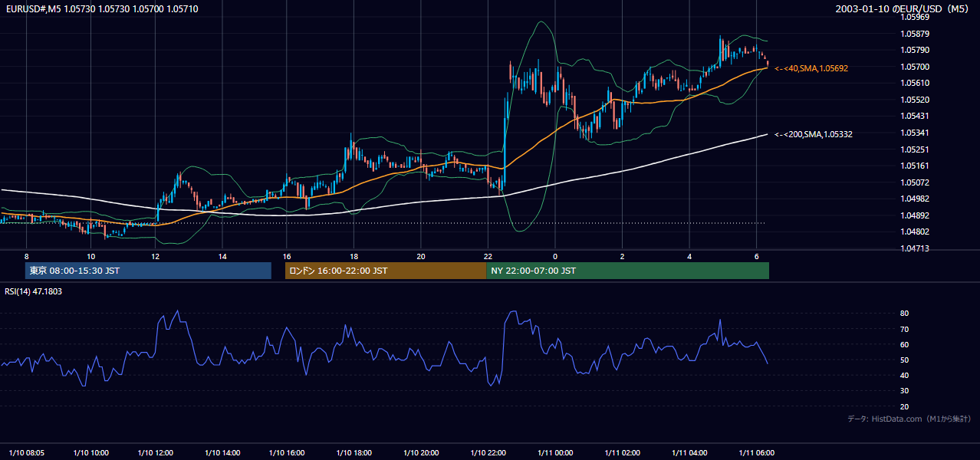Viewport: 980px width, 460px height.
Task: Click price axis value 1.05700
Action: click(x=915, y=67)
